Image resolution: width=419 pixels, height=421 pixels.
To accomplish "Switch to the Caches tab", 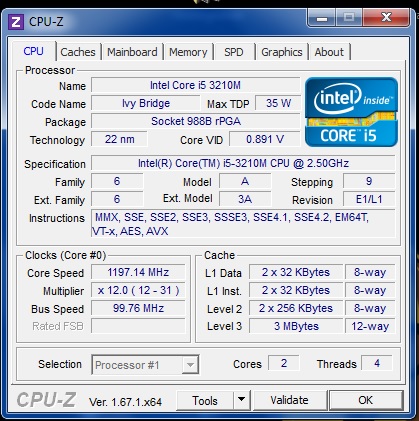I will (78, 52).
